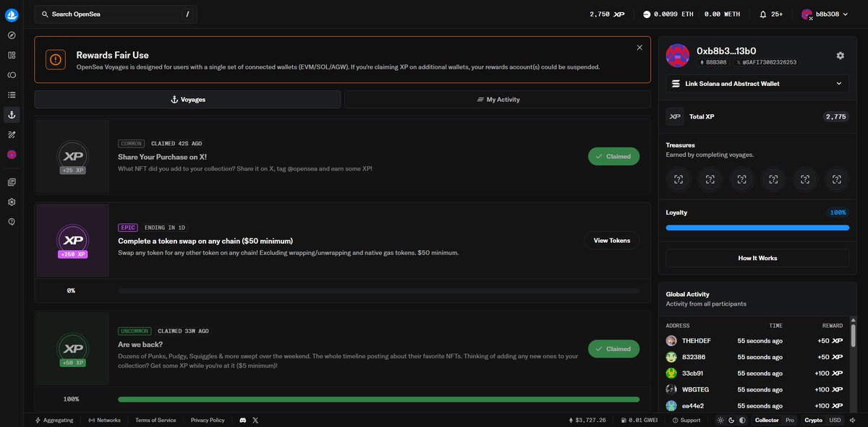Open the Tokens coins icon in sidebar

(x=12, y=74)
